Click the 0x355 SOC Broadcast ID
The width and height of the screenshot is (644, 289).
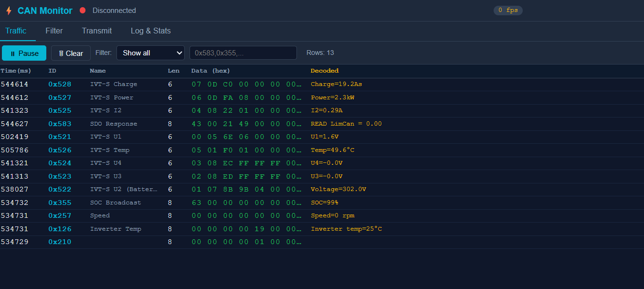[60, 203]
